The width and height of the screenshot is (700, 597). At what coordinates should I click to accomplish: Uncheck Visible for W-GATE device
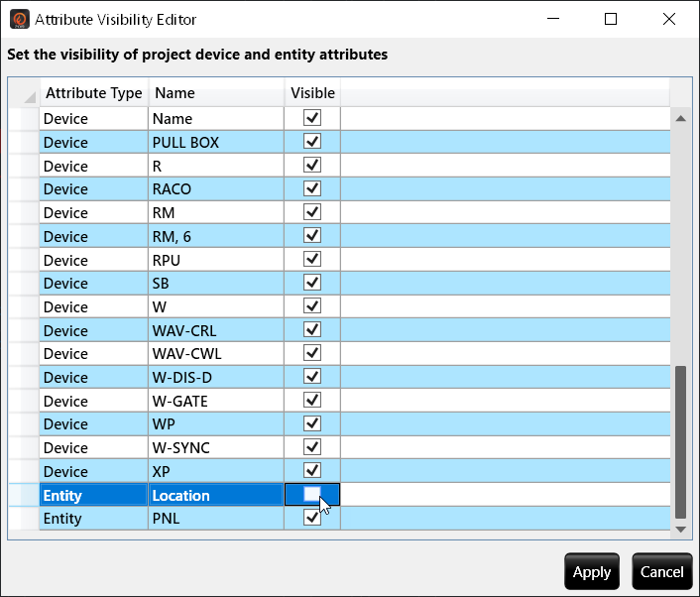[312, 400]
